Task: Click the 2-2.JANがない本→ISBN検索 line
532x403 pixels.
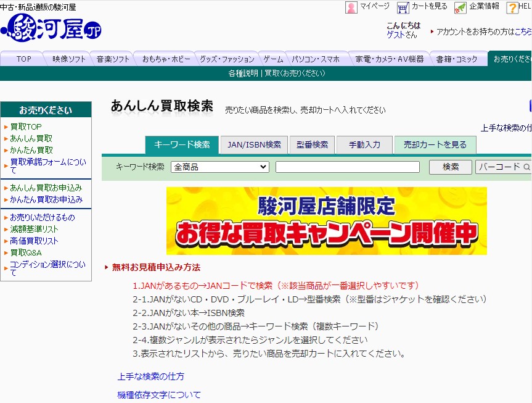Action: tap(188, 313)
